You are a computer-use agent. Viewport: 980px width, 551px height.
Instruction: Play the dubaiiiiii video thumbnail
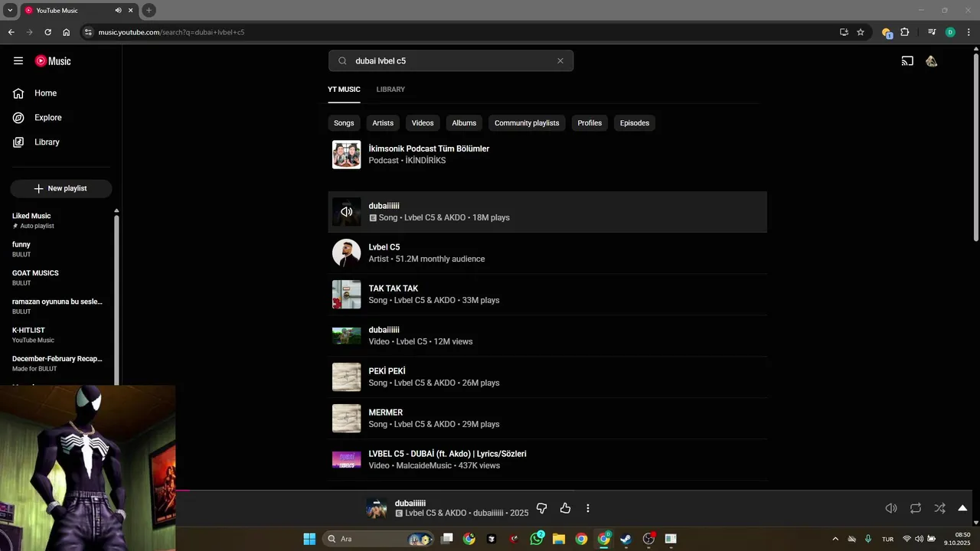point(346,336)
